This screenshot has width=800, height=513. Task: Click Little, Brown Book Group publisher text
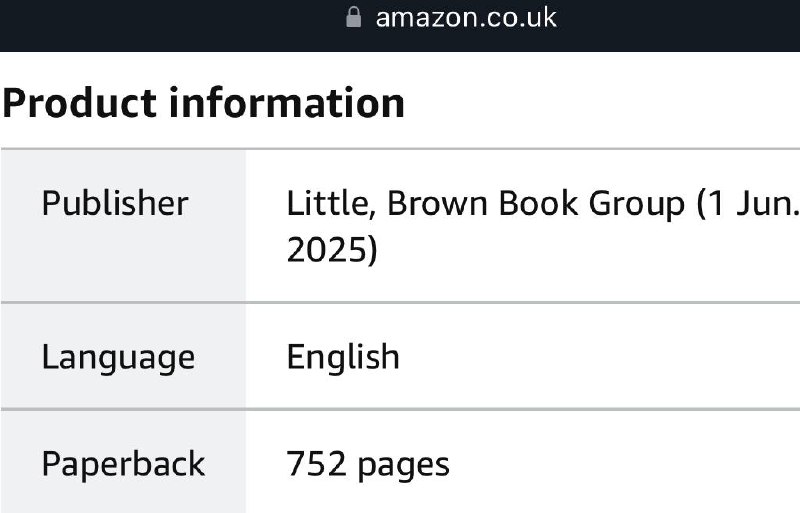pos(485,204)
